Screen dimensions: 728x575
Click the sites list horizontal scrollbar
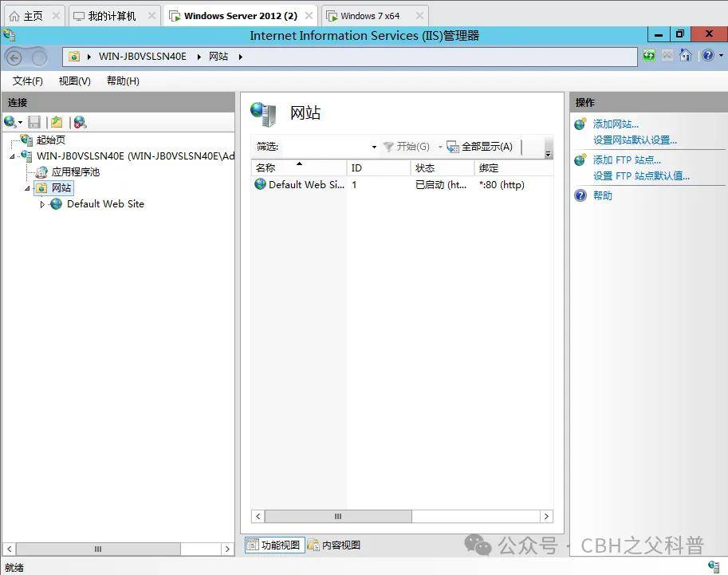(337, 517)
